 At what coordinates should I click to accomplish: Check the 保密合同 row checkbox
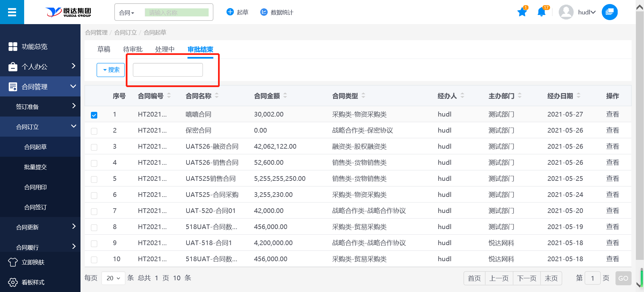[x=94, y=131]
